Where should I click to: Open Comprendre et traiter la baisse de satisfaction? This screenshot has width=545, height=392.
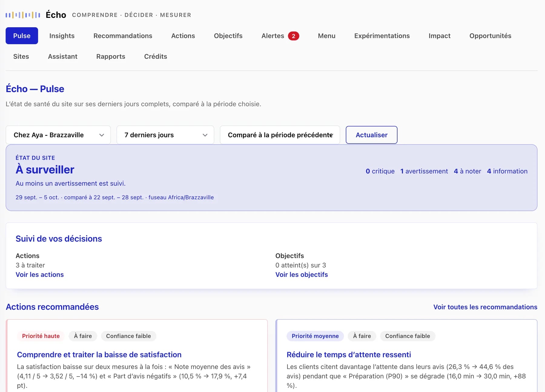coord(99,354)
